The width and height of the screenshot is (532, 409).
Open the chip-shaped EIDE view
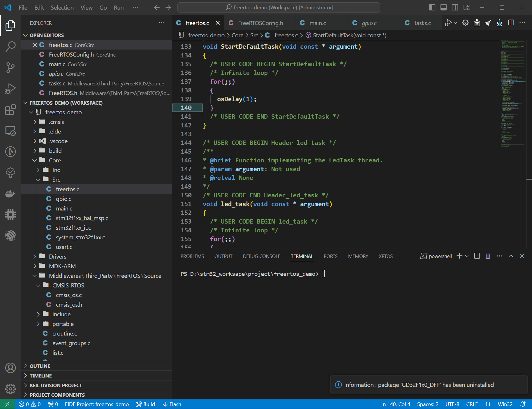tap(10, 215)
